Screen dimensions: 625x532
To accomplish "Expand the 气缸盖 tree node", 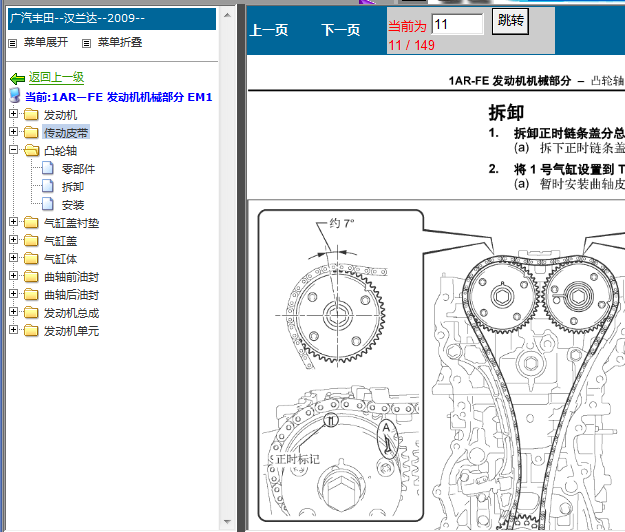I will click(14, 239).
